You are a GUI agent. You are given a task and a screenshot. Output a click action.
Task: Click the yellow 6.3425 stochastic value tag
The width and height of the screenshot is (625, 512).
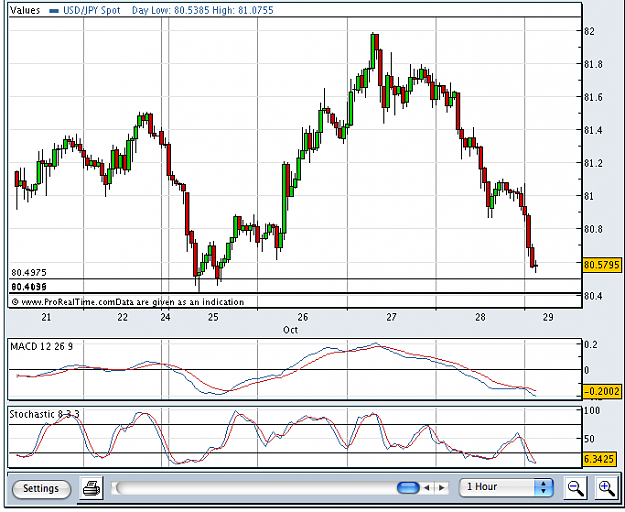point(599,459)
